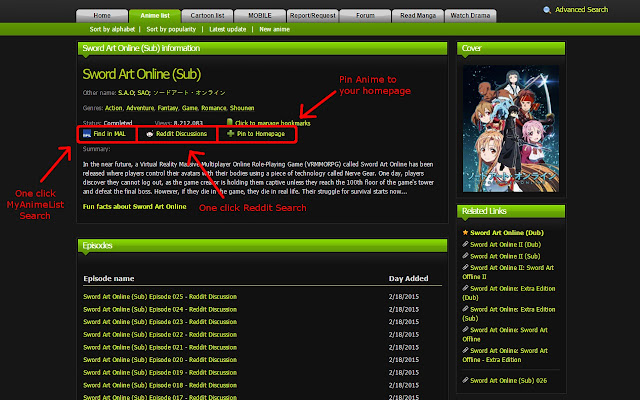Go to the Forum tab

click(x=365, y=16)
